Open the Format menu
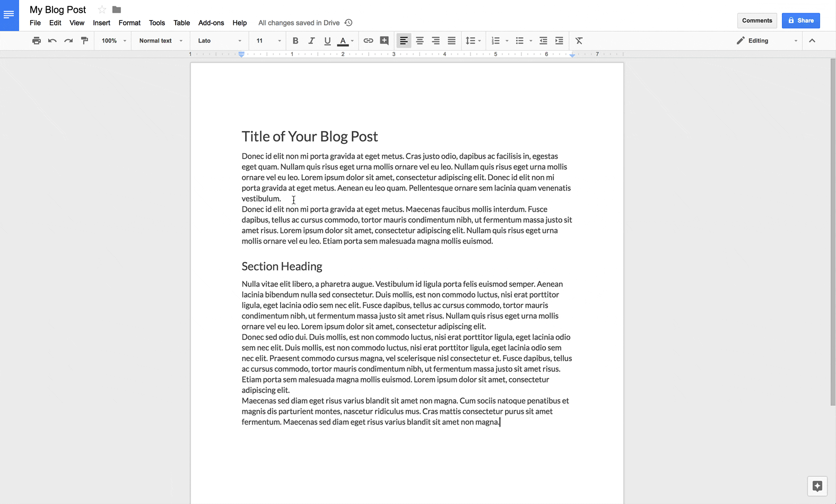836x504 pixels. [129, 23]
